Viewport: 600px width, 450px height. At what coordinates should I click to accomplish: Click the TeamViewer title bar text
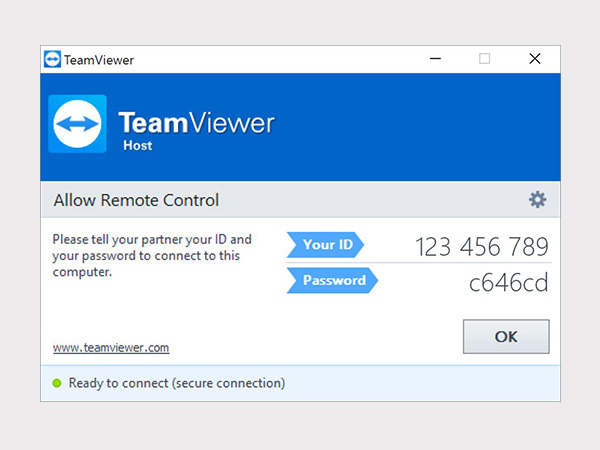98,59
